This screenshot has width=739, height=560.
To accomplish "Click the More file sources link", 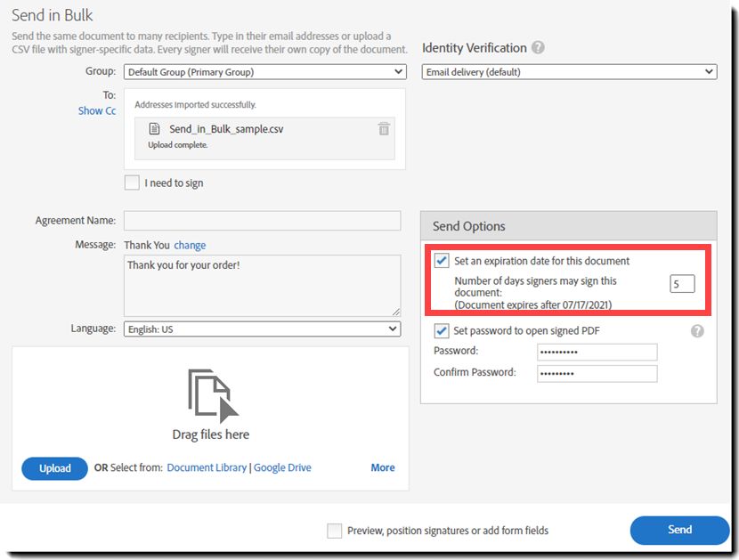I will pos(383,467).
